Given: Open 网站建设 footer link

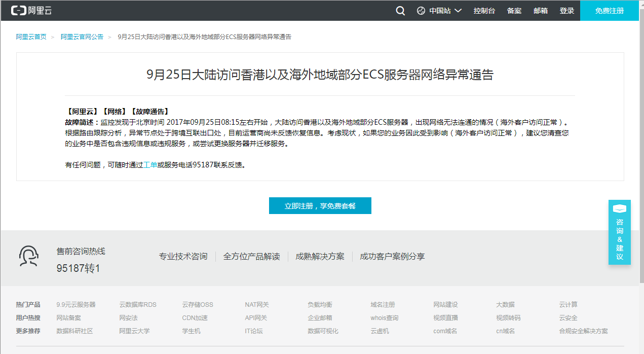Looking at the screenshot, I should [x=445, y=305].
